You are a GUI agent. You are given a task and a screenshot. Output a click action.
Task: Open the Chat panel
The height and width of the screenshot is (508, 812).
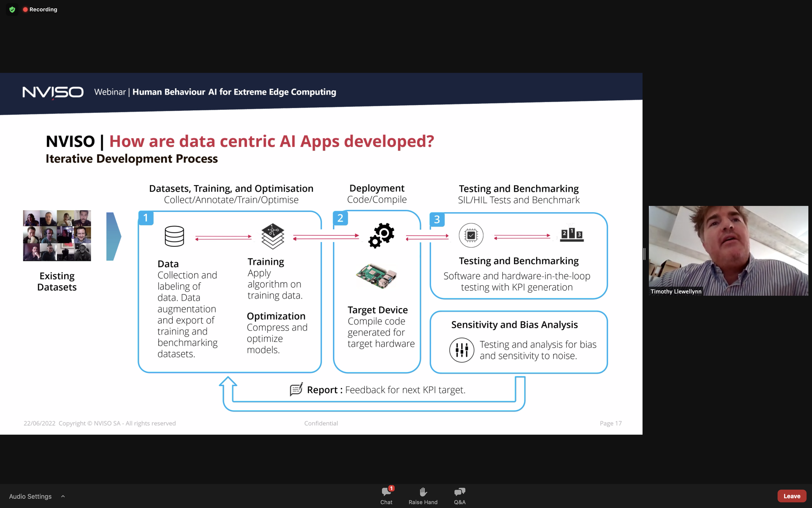(386, 496)
